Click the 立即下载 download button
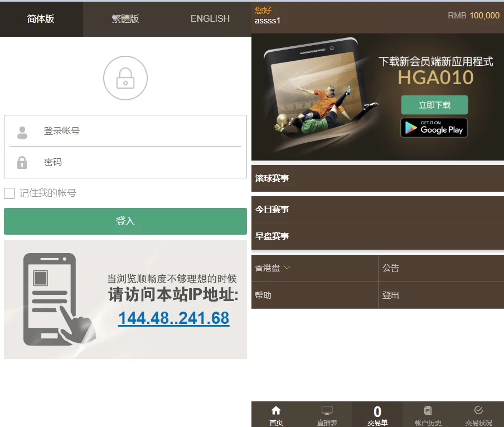Screen dimensions: 504x427 coord(434,105)
